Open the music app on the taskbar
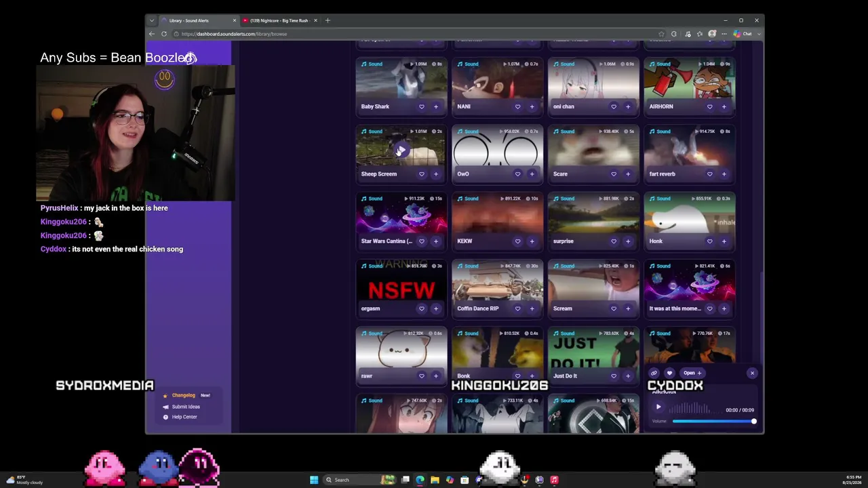This screenshot has height=488, width=868. coord(554,480)
